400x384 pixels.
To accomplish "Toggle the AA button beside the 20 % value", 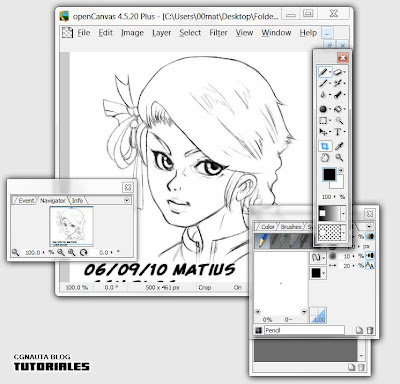I will point(370,265).
